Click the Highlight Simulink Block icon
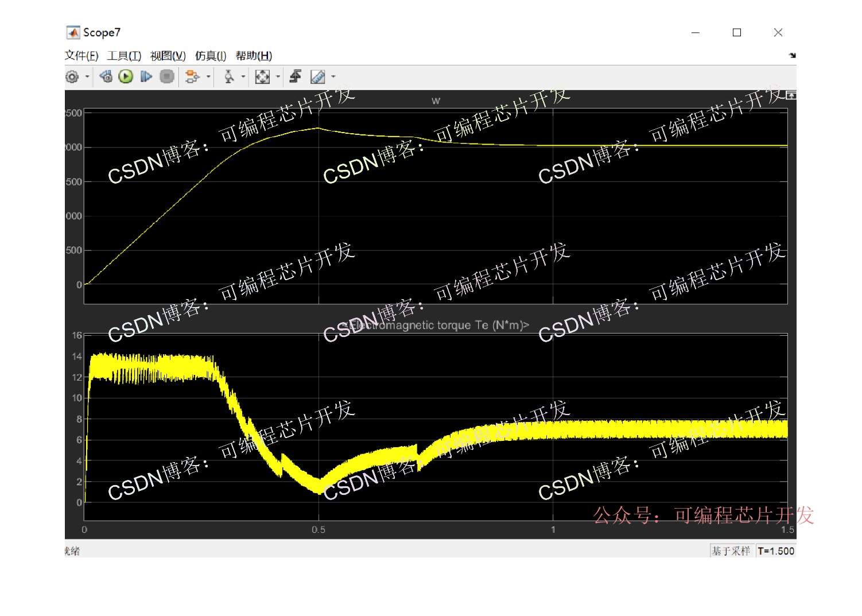This screenshot has width=862, height=616. [193, 76]
